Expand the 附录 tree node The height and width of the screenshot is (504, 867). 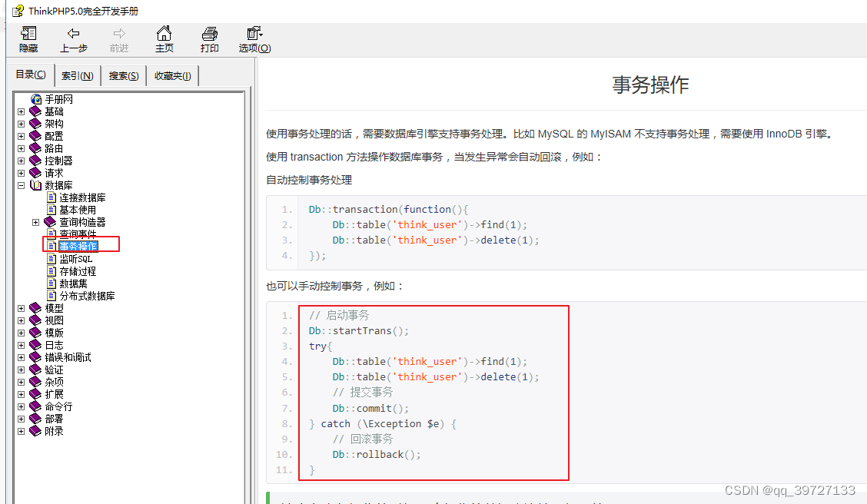pos(21,431)
